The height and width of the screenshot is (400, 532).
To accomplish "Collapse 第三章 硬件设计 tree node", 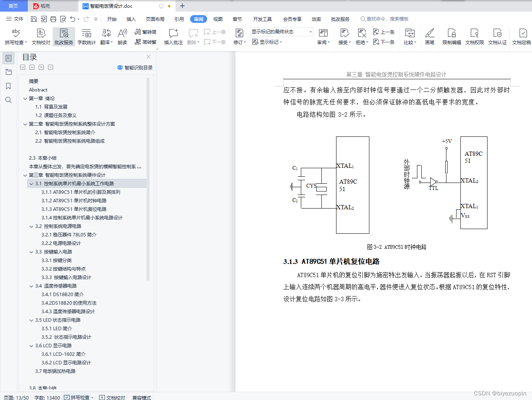I will point(25,175).
